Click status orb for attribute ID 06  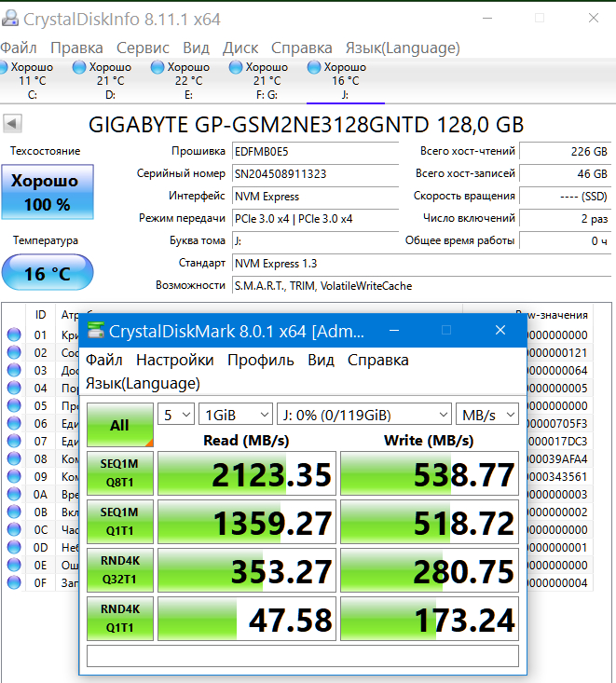coord(14,423)
